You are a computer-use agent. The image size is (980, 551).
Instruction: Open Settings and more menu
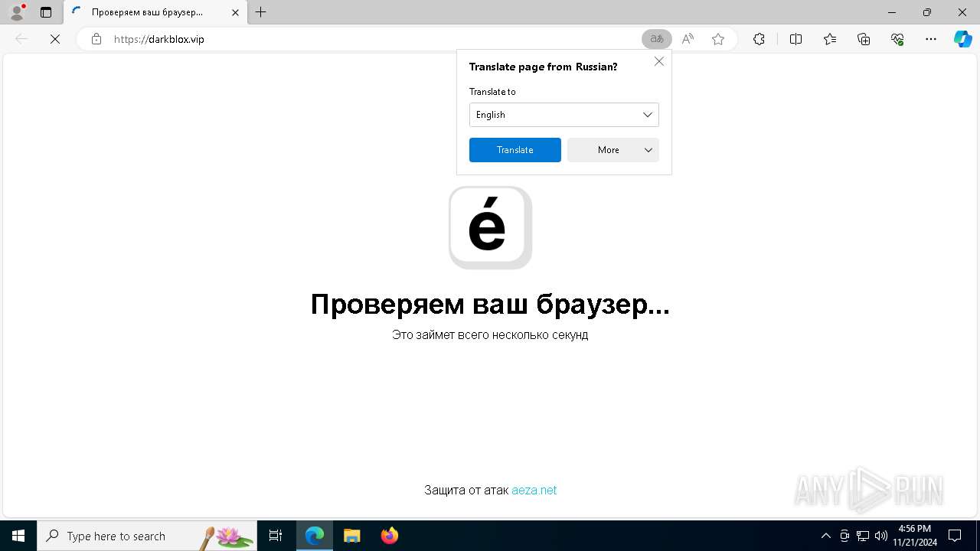pyautogui.click(x=931, y=39)
